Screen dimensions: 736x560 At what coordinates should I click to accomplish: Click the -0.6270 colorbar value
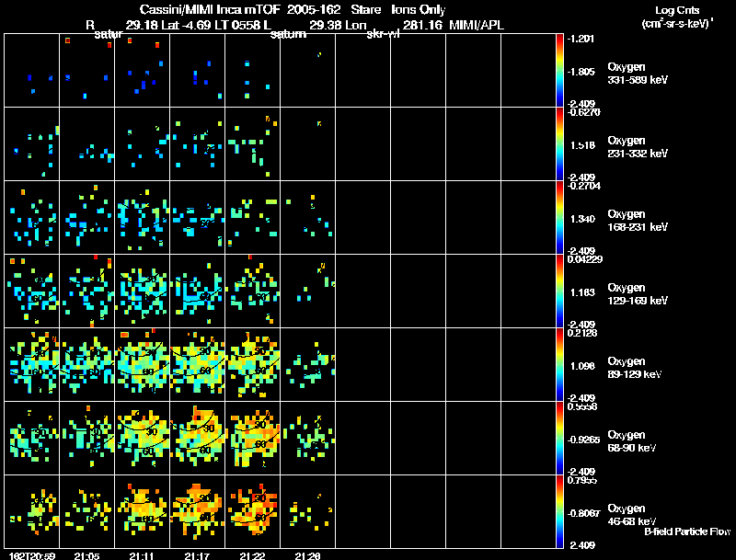(584, 112)
